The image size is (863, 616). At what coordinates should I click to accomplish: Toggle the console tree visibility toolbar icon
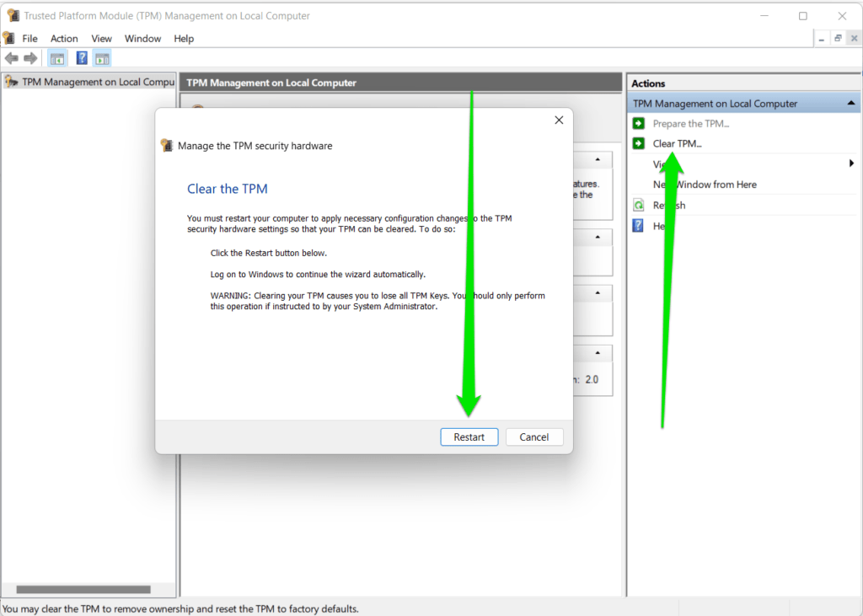(56, 57)
